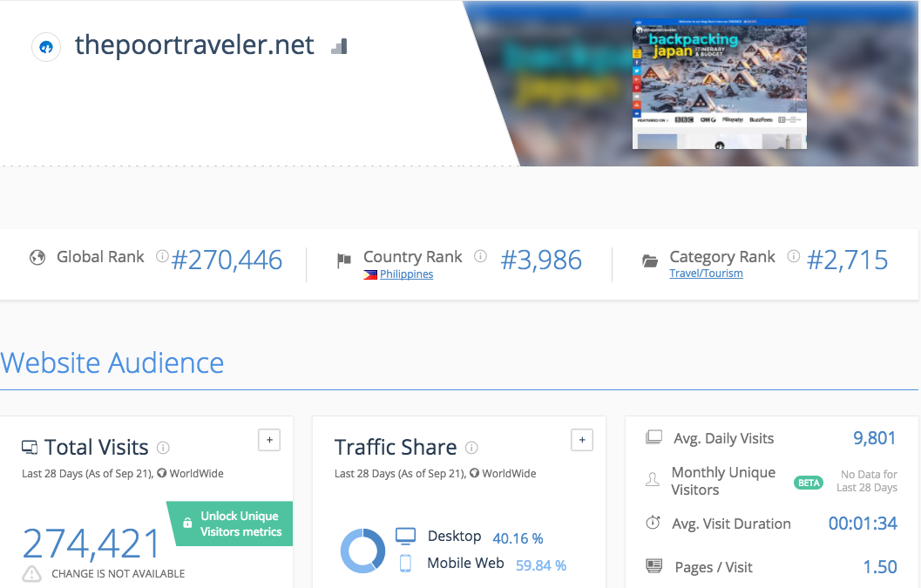Click the lock icon on Unlock banner
Image resolution: width=921 pixels, height=588 pixels.
pos(187,523)
